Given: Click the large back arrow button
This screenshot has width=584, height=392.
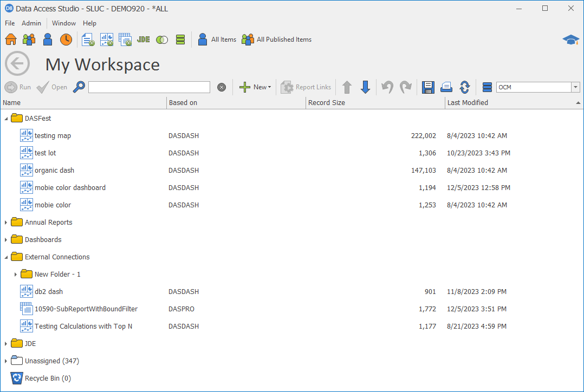Looking at the screenshot, I should pos(17,64).
